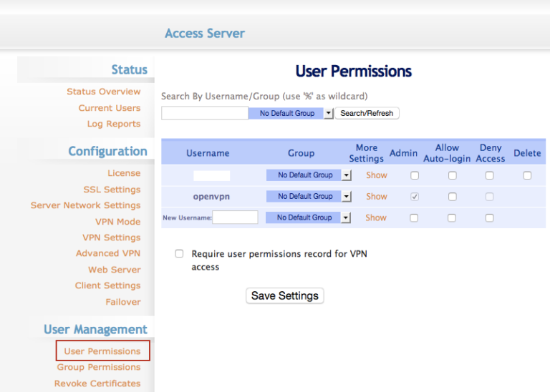550x392 pixels.
Task: Enable Allow Auto-login for user openvpn
Action: point(453,197)
